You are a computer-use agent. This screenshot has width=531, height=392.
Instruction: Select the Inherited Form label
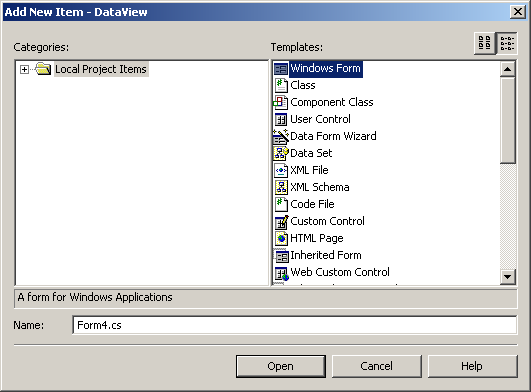326,255
